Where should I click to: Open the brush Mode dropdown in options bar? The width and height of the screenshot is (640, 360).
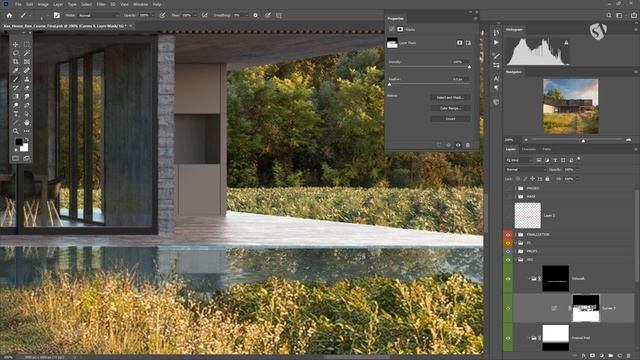(x=98, y=15)
